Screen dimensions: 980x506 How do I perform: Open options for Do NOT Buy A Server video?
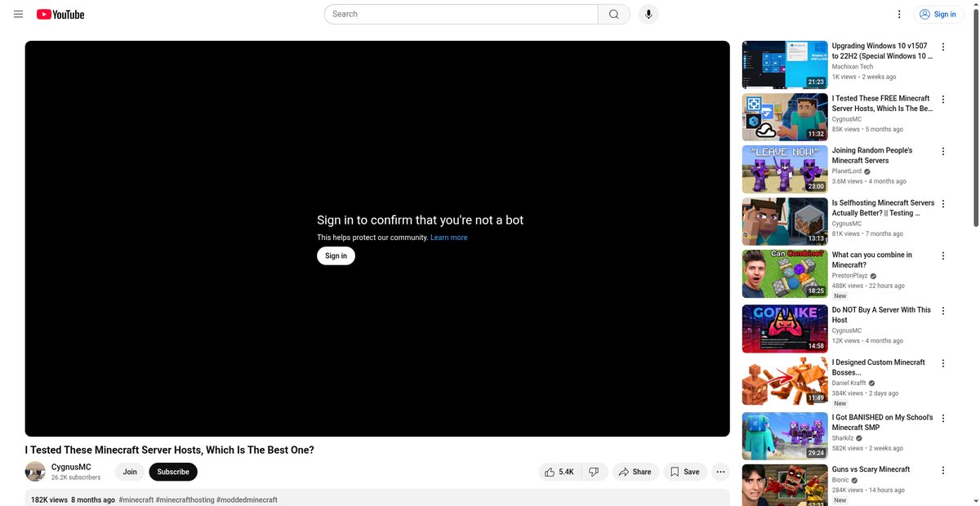coord(943,311)
